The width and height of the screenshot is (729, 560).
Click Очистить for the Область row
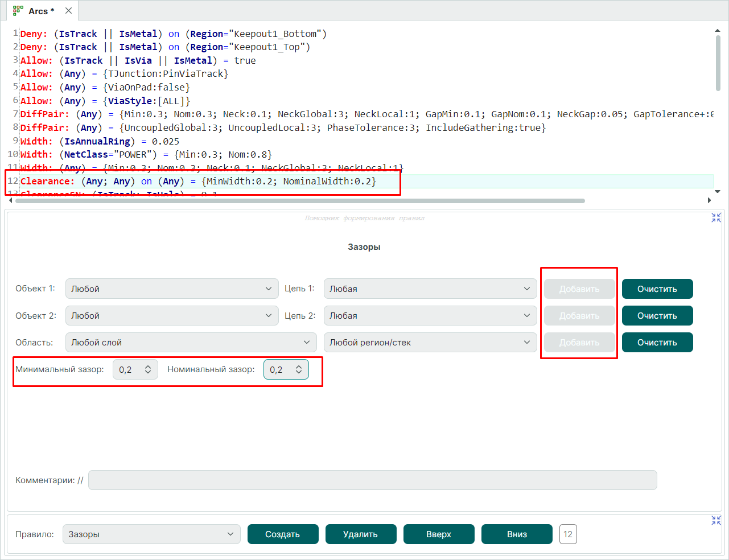tap(657, 342)
